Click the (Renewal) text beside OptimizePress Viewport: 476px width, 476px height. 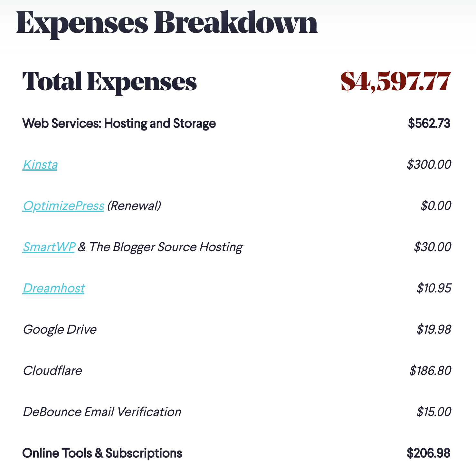(134, 206)
